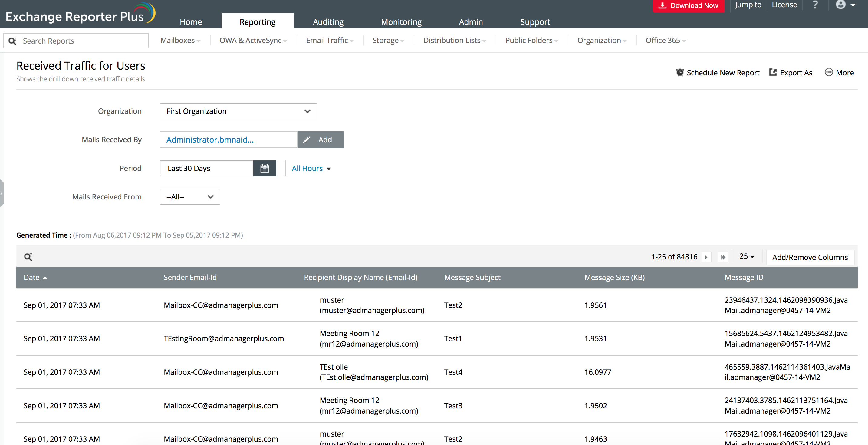Go to next page of results
The width and height of the screenshot is (868, 445).
click(x=706, y=257)
